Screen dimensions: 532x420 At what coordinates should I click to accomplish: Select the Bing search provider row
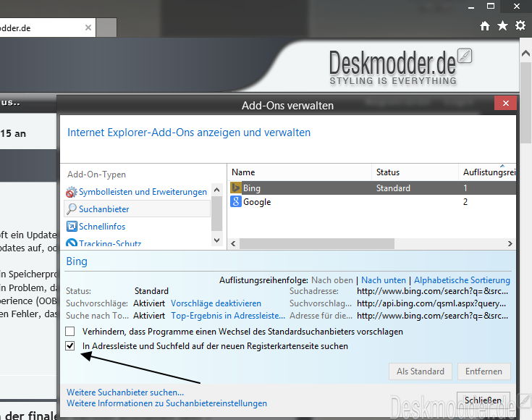tap(371, 188)
